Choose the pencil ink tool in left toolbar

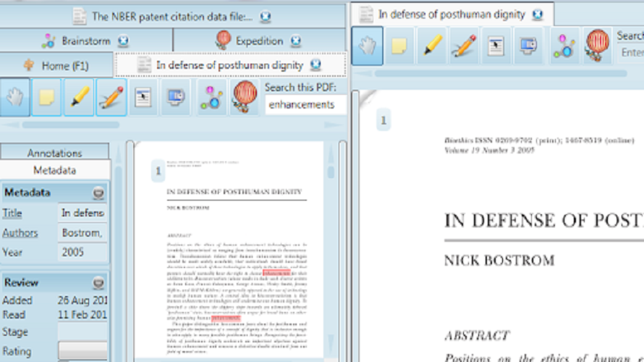point(111,98)
